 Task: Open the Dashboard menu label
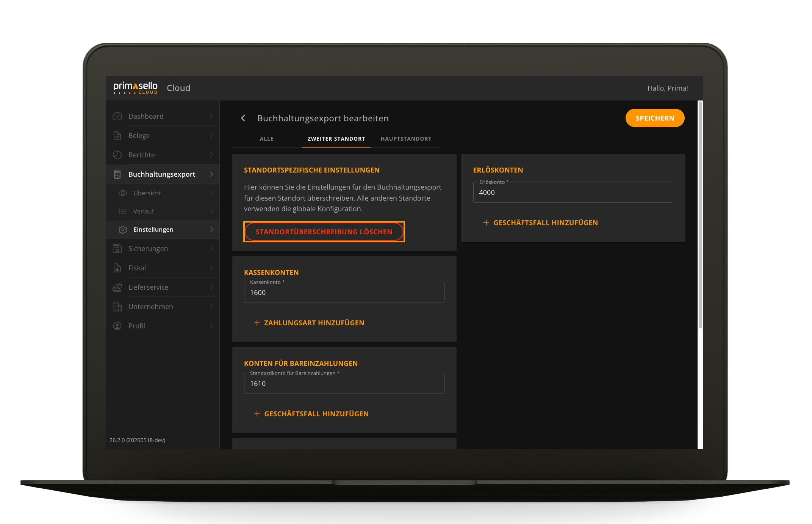(x=146, y=116)
